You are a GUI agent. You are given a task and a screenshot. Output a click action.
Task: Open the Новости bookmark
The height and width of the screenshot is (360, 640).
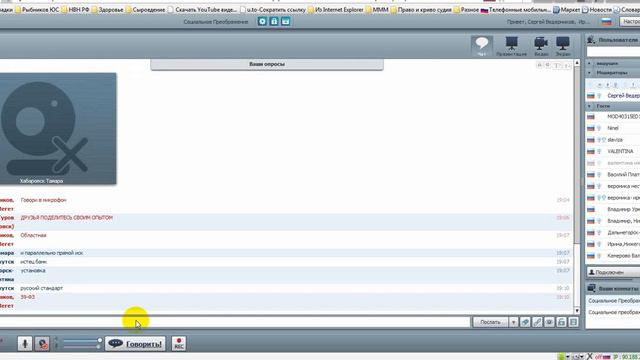pyautogui.click(x=597, y=9)
